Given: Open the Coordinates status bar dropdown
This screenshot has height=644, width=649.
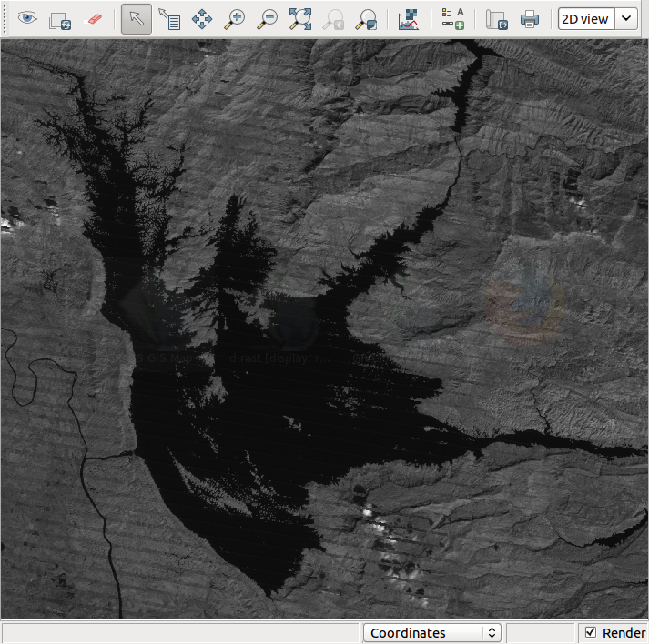Looking at the screenshot, I should pyautogui.click(x=432, y=633).
